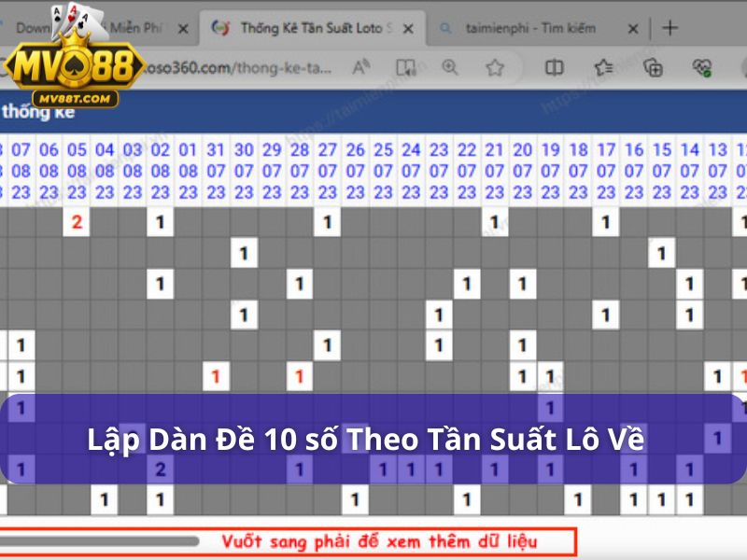Screen dimensions: 747x560
Task: Close the Miễn Phí download tab
Action: pos(183,28)
